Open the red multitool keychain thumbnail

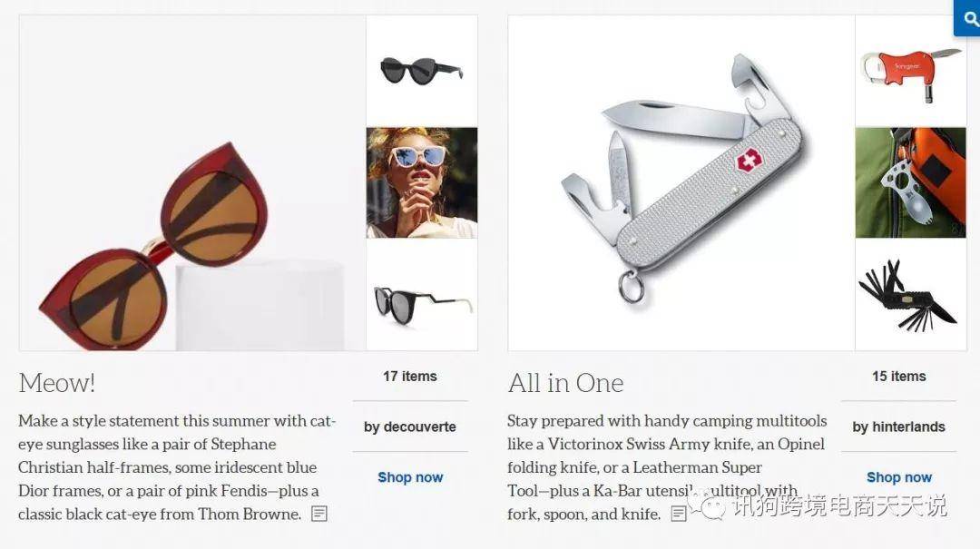click(911, 71)
